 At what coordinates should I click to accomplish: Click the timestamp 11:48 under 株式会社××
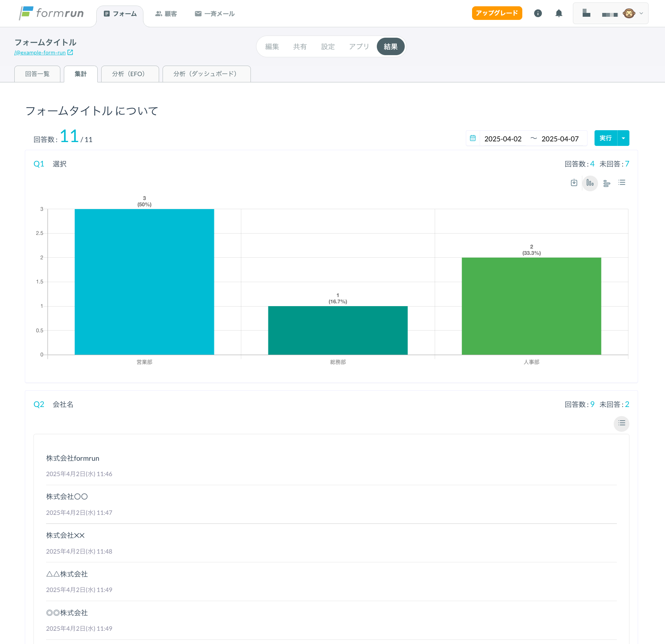point(79,552)
